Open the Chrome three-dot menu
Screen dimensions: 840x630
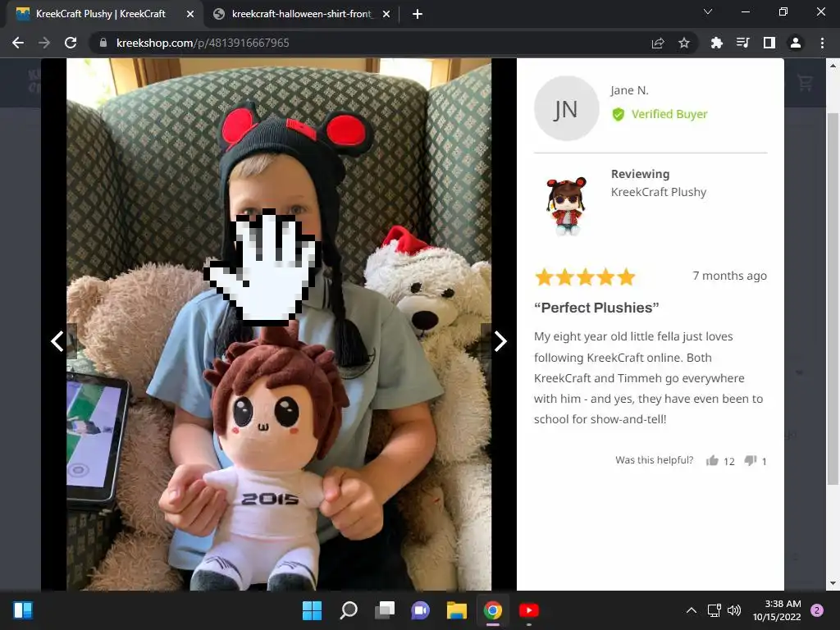tap(822, 43)
